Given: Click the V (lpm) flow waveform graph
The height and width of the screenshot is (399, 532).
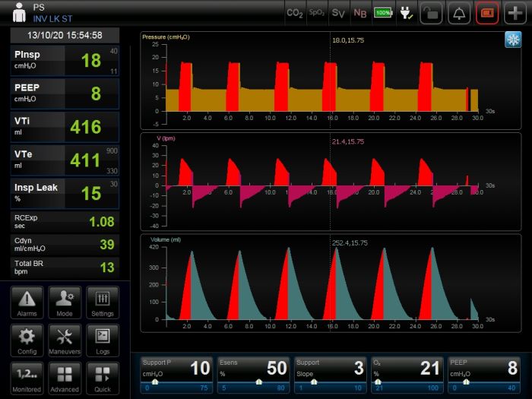Looking at the screenshot, I should [x=331, y=182].
